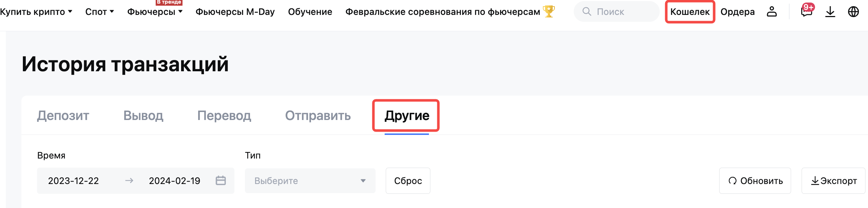Open the Тип select dropdown
The height and width of the screenshot is (208, 868).
point(310,181)
